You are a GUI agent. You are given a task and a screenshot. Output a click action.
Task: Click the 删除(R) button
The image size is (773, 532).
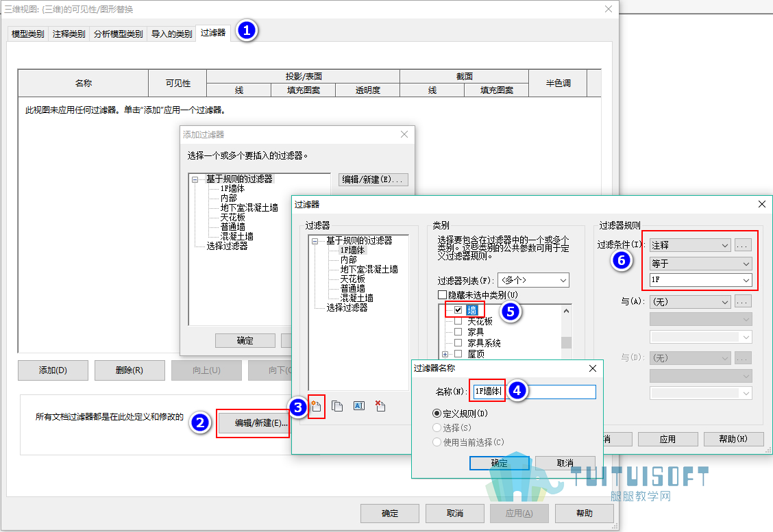point(130,370)
